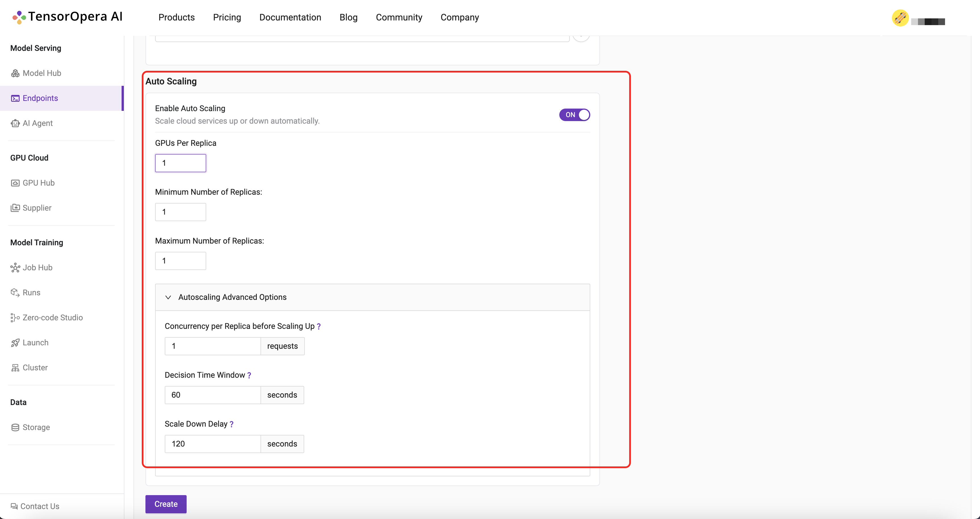This screenshot has height=519, width=980.
Task: Open the Job Hub section
Action: tap(37, 267)
